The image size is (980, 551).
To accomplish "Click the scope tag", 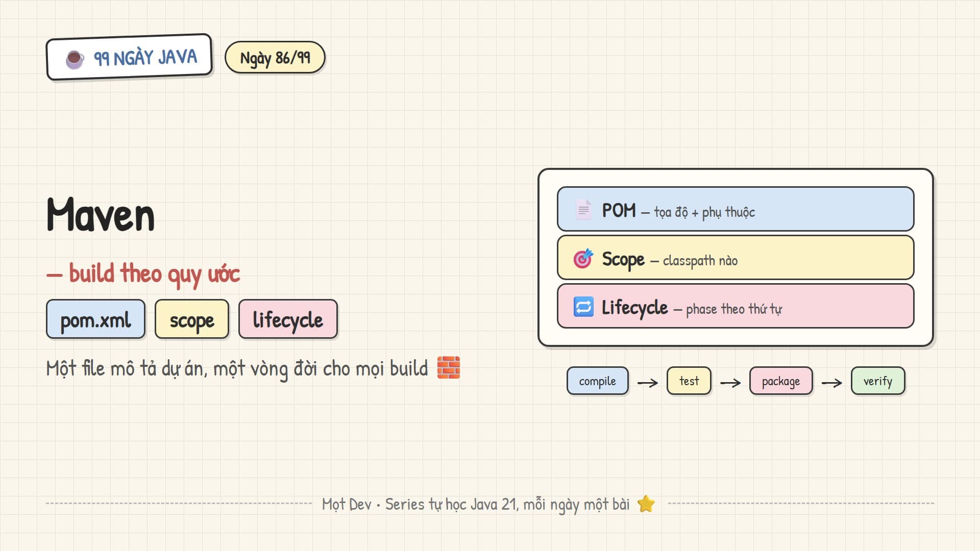I will [x=192, y=319].
